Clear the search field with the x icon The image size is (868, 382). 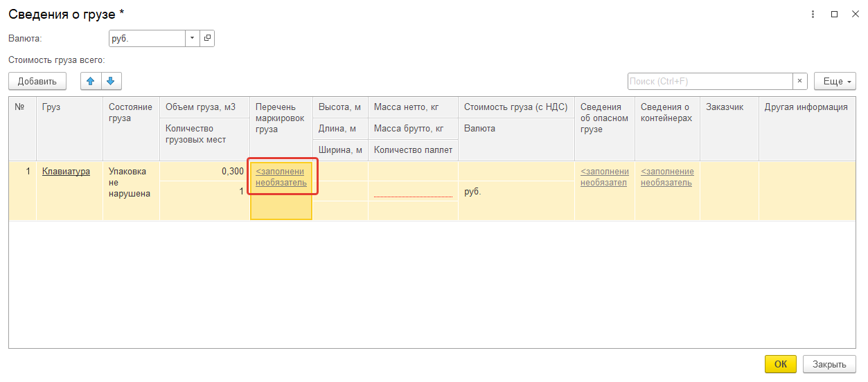point(800,81)
